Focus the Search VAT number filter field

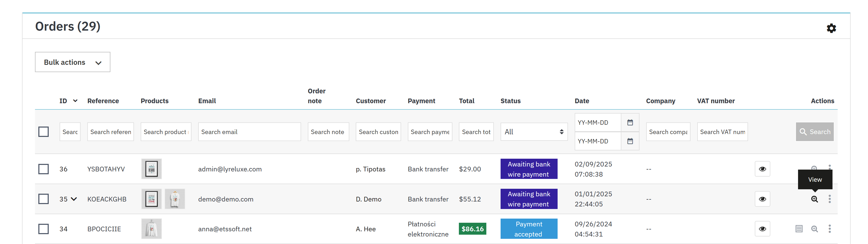[x=722, y=132]
